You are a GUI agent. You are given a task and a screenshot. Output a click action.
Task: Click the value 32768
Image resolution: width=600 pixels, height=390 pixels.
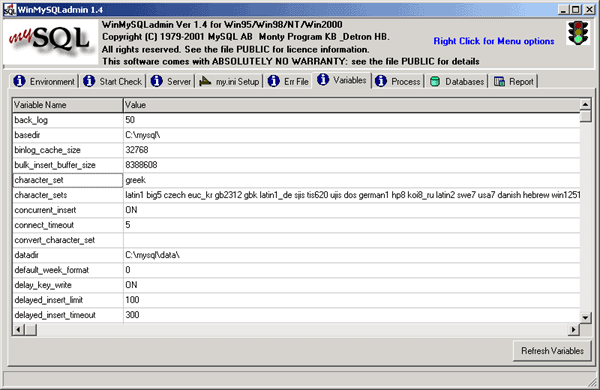[x=137, y=150]
